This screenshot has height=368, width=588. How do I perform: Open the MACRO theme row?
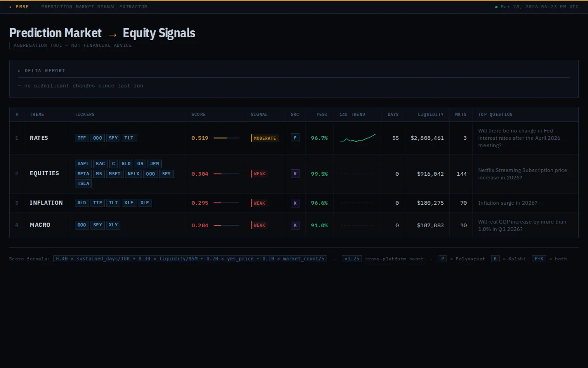click(x=294, y=225)
